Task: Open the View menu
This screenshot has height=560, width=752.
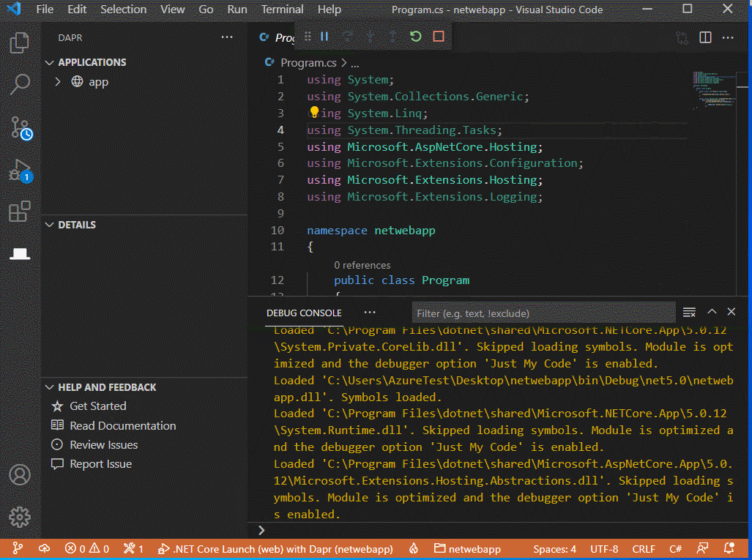Action: [x=172, y=9]
